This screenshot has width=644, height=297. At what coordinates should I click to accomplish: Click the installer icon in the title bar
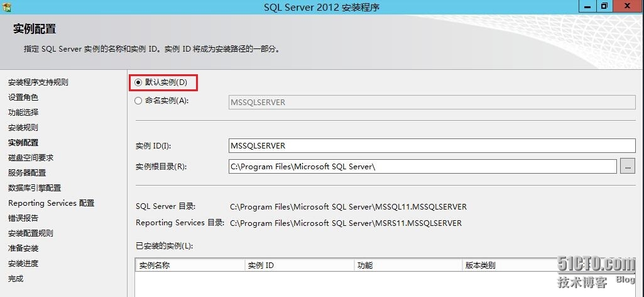tap(6, 6)
